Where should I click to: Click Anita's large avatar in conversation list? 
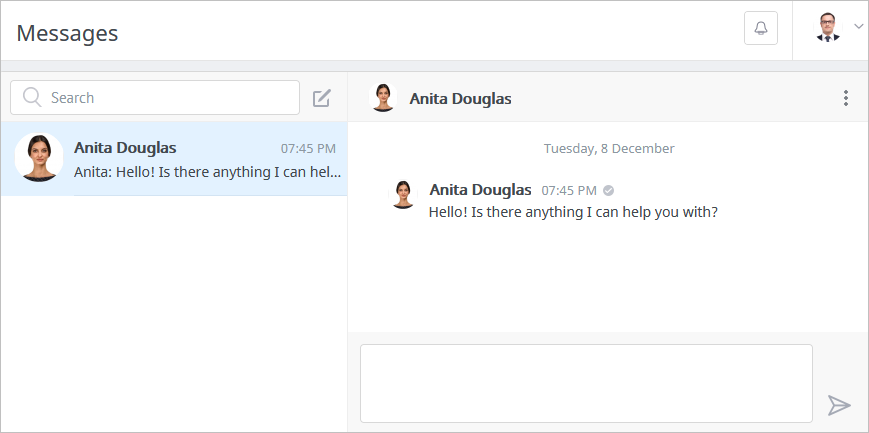[x=39, y=157]
